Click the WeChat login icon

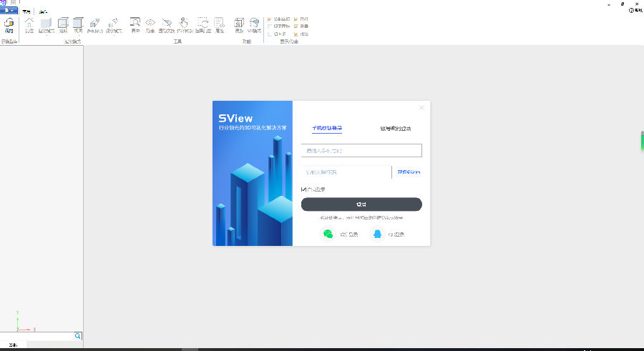pos(328,234)
